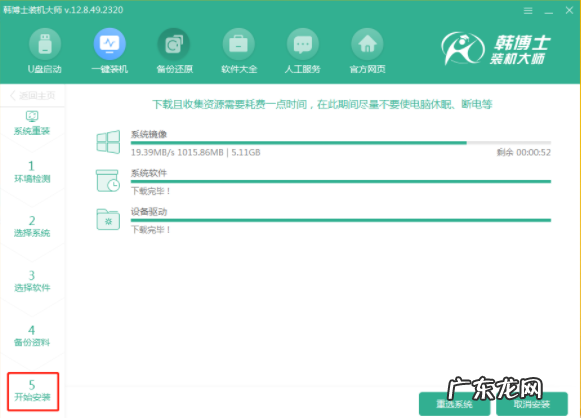Select step 3 选择软件

point(32,281)
